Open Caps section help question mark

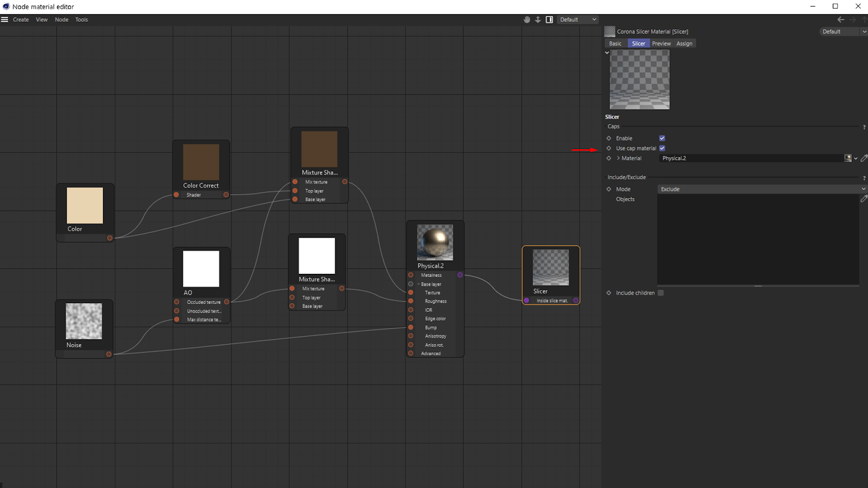click(864, 127)
